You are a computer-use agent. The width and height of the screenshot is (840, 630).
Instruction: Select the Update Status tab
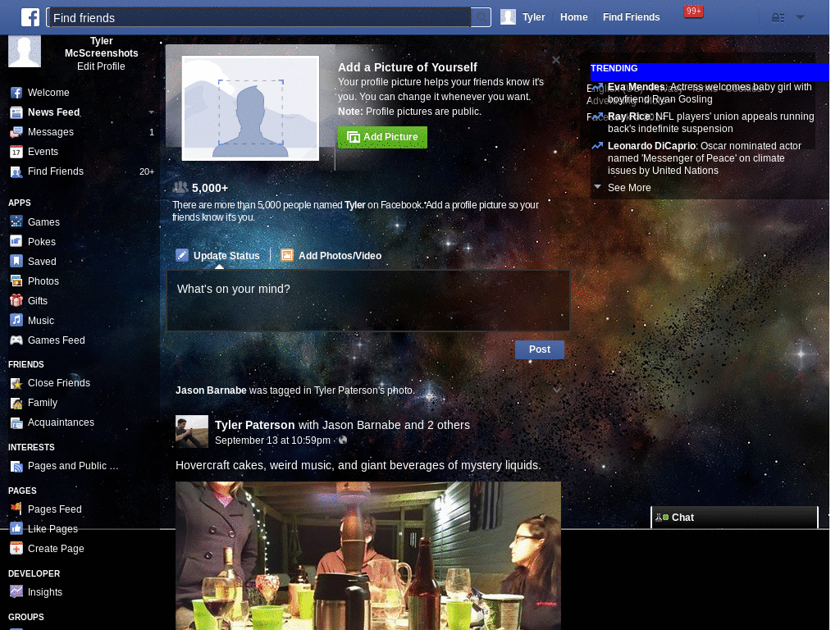pos(218,256)
